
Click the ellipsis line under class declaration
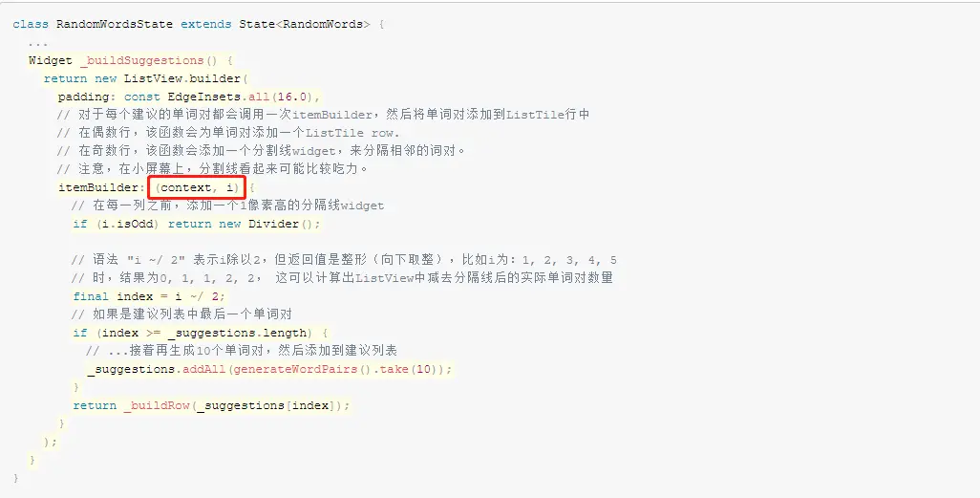[x=37, y=43]
